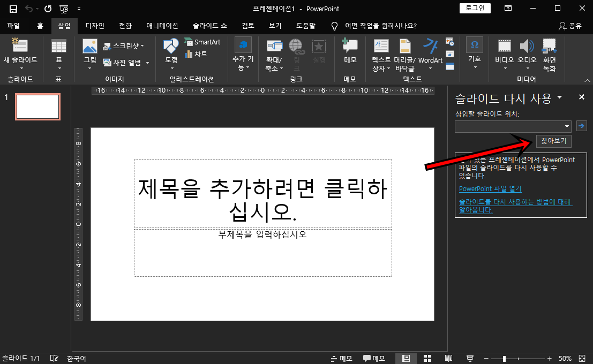This screenshot has width=593, height=364.
Task: Insert a table with the 표 icon
Action: (58, 46)
